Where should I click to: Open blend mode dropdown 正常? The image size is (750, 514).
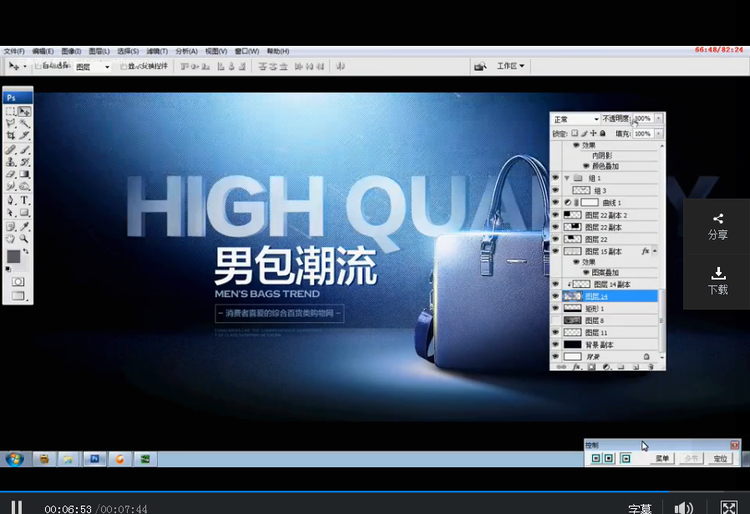coord(576,119)
